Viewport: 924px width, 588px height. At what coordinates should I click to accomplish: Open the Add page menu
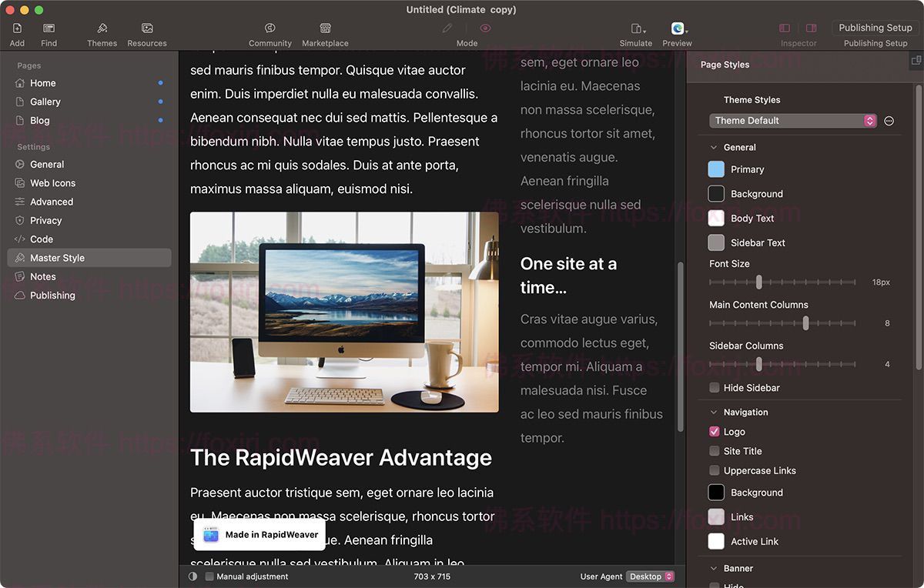pos(16,31)
